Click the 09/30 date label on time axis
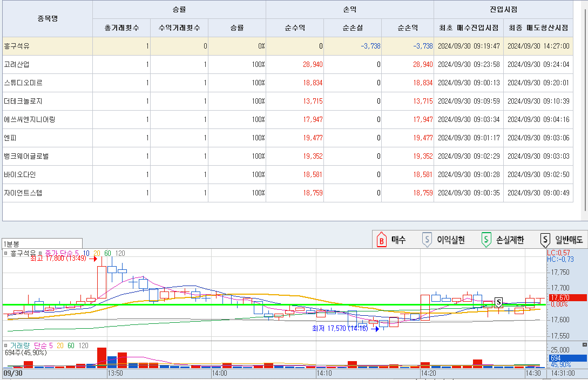Viewport: 588px width, 380px height. [13, 374]
